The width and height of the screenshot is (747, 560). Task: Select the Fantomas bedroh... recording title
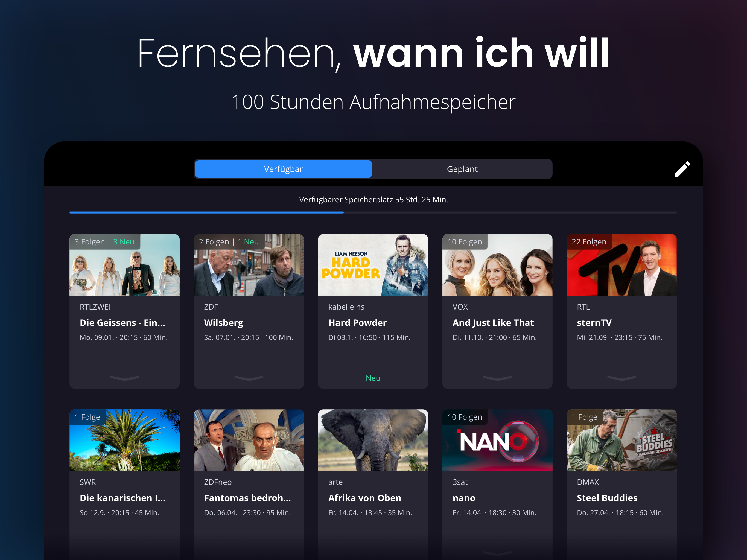pos(247,498)
